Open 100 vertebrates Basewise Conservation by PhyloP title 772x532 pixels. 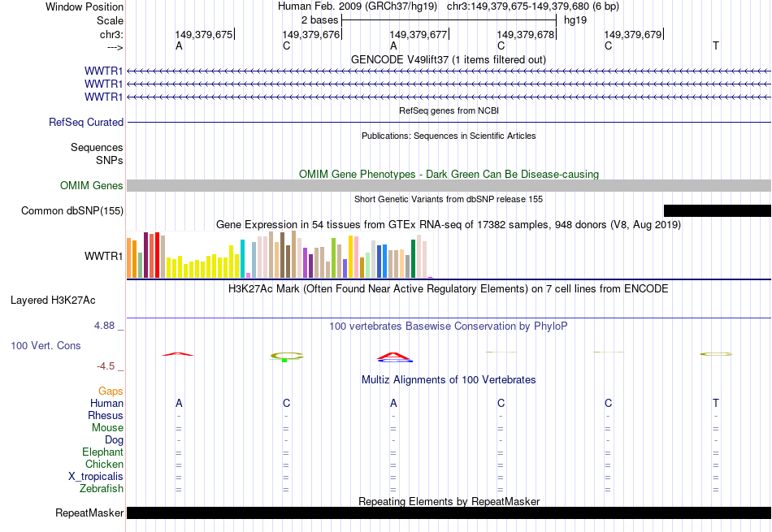pyautogui.click(x=449, y=327)
